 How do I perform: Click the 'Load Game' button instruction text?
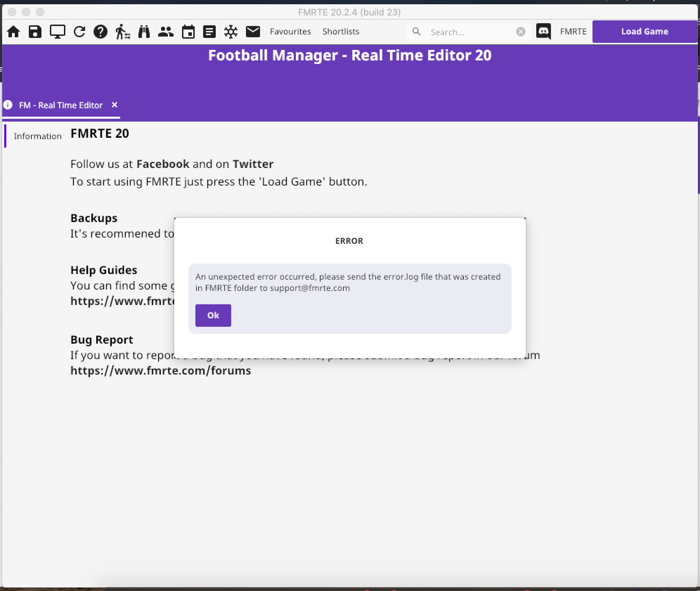(219, 181)
